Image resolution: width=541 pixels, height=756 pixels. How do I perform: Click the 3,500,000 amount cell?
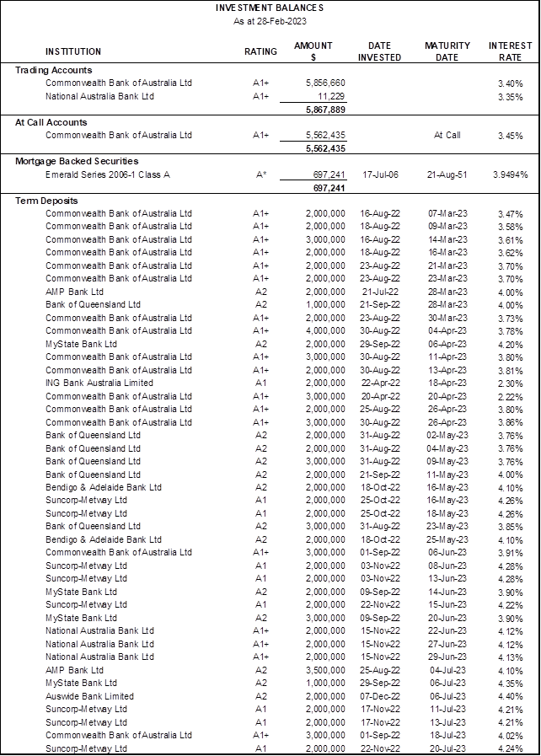point(325,670)
